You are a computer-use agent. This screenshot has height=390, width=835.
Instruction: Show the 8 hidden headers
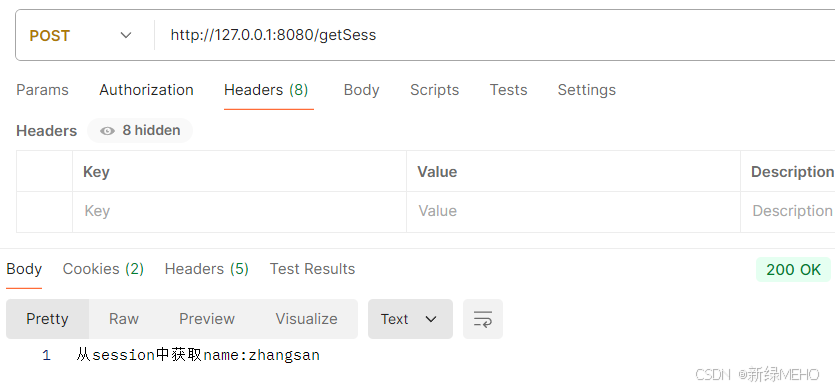click(x=140, y=131)
